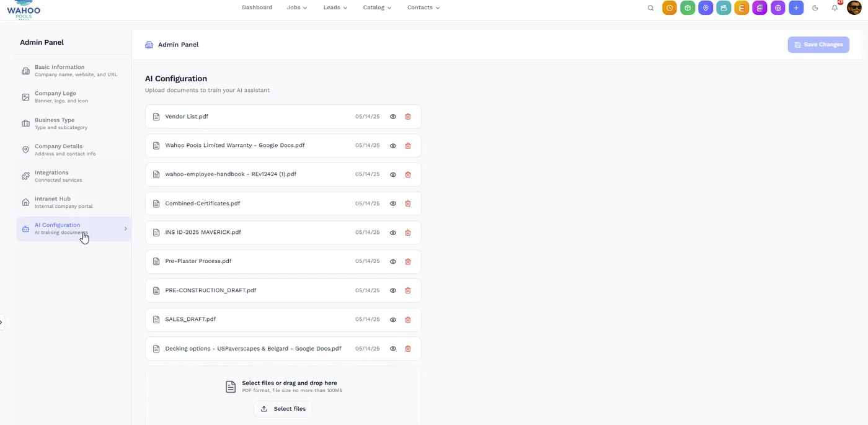View Pre-Plaster Process.pdf
The height and width of the screenshot is (425, 868).
(393, 262)
